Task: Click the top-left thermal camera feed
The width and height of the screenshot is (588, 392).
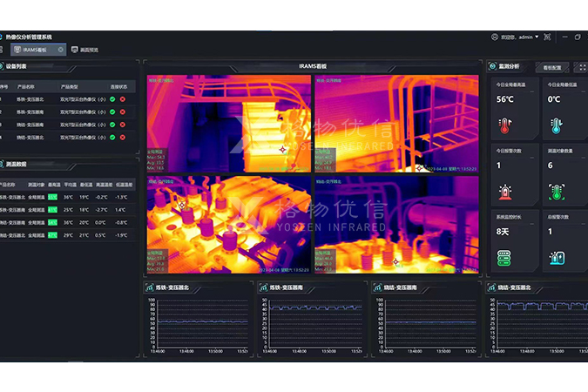Action: point(228,123)
